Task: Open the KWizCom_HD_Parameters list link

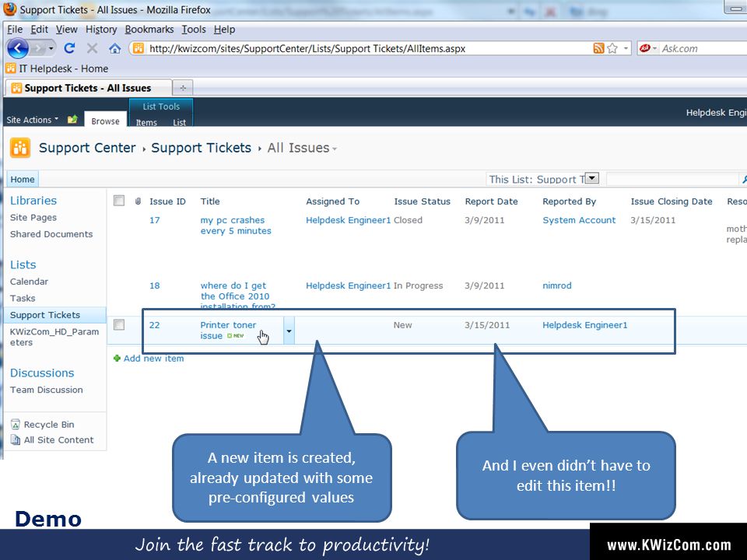Action: (54, 337)
